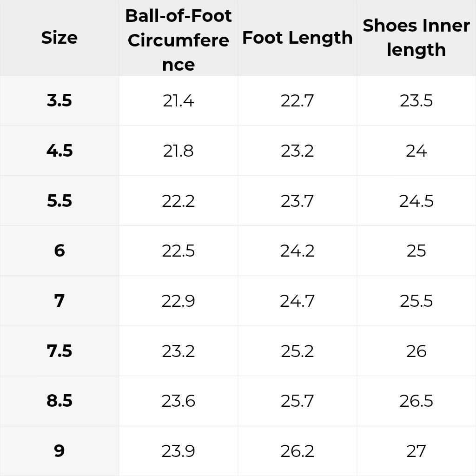Select the 26.2 foot length cell

pos(297,451)
